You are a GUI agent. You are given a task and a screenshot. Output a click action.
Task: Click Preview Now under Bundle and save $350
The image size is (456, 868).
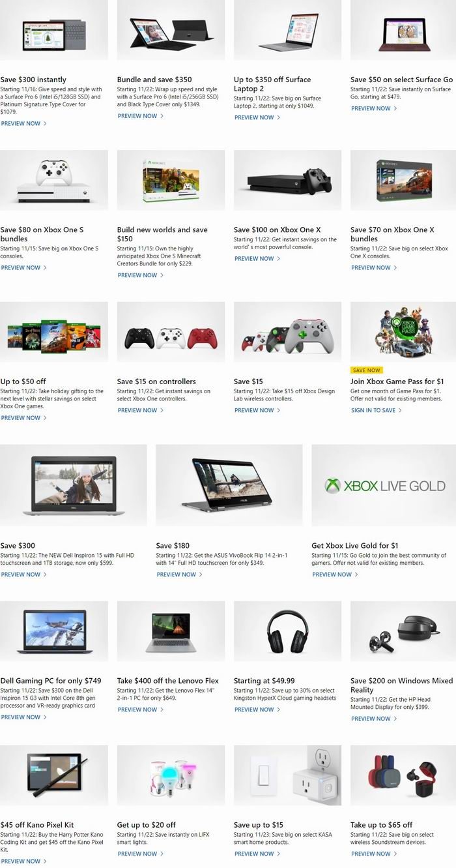(140, 116)
